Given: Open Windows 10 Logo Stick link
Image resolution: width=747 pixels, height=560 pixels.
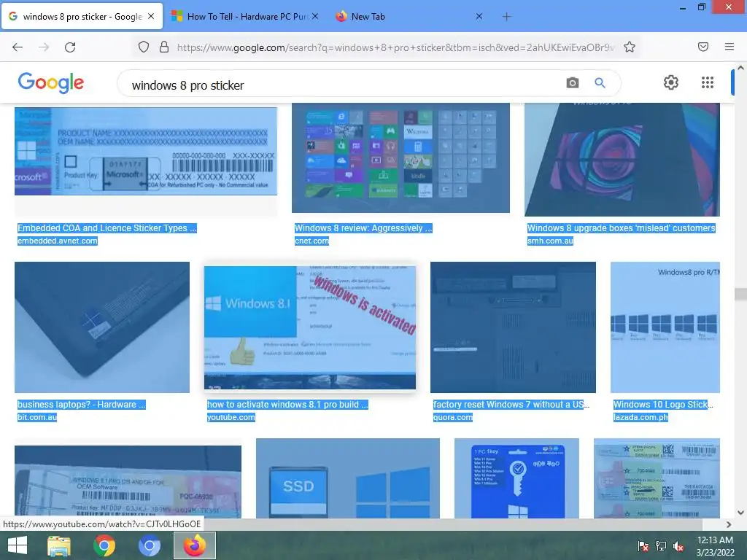Looking at the screenshot, I should coord(663,404).
